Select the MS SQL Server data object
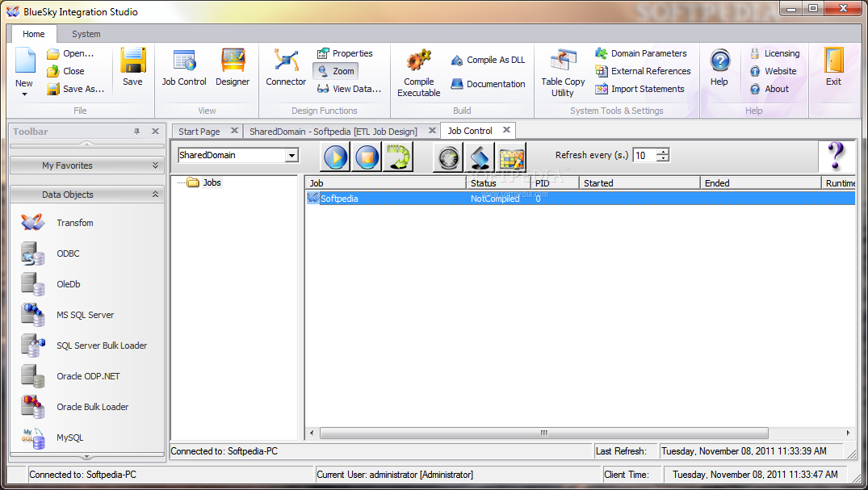 (x=68, y=315)
